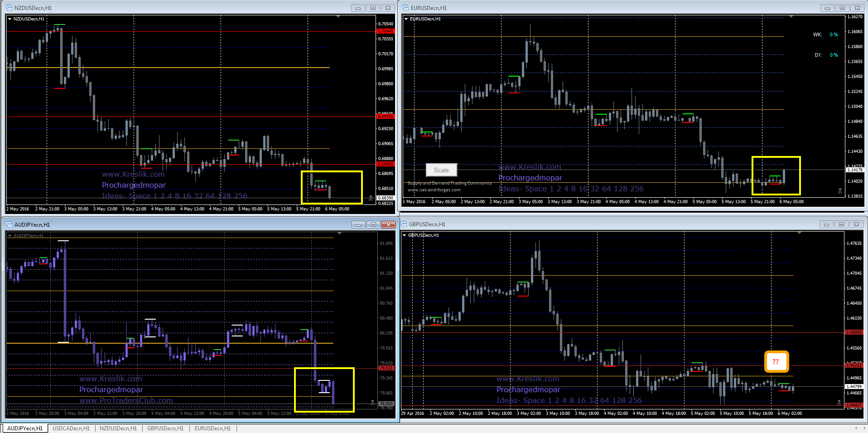Click the current price label 78.855 on AUDJPY
The width and height of the screenshot is (868, 433).
coord(386,404)
